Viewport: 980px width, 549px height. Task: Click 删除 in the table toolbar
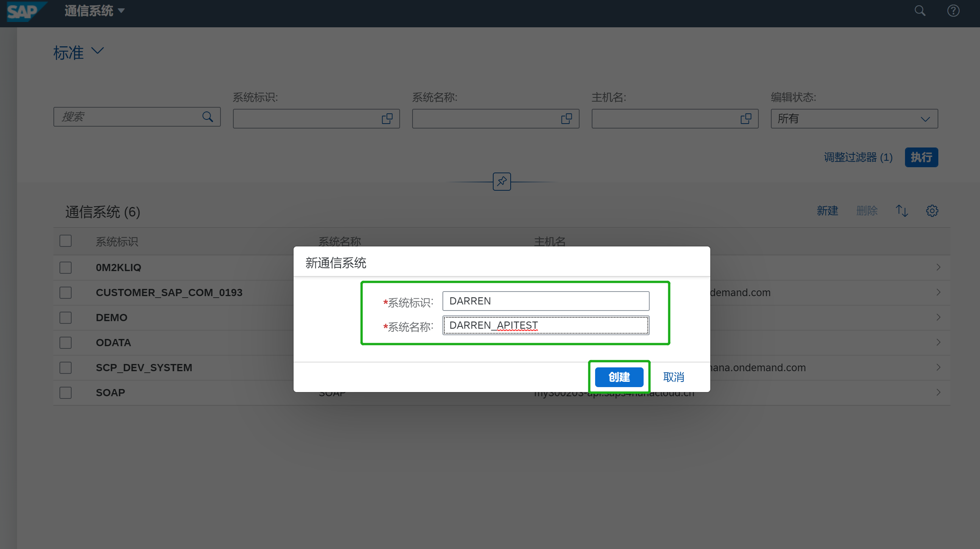point(867,210)
